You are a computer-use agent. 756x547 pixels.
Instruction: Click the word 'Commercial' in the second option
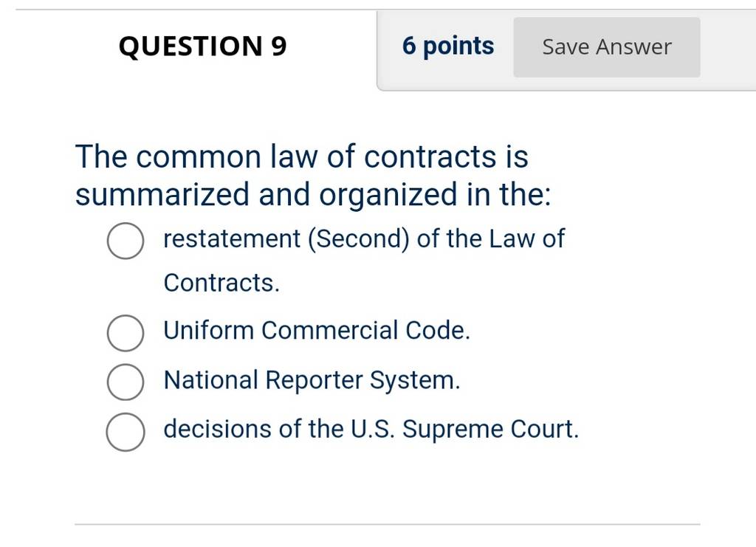(x=330, y=331)
